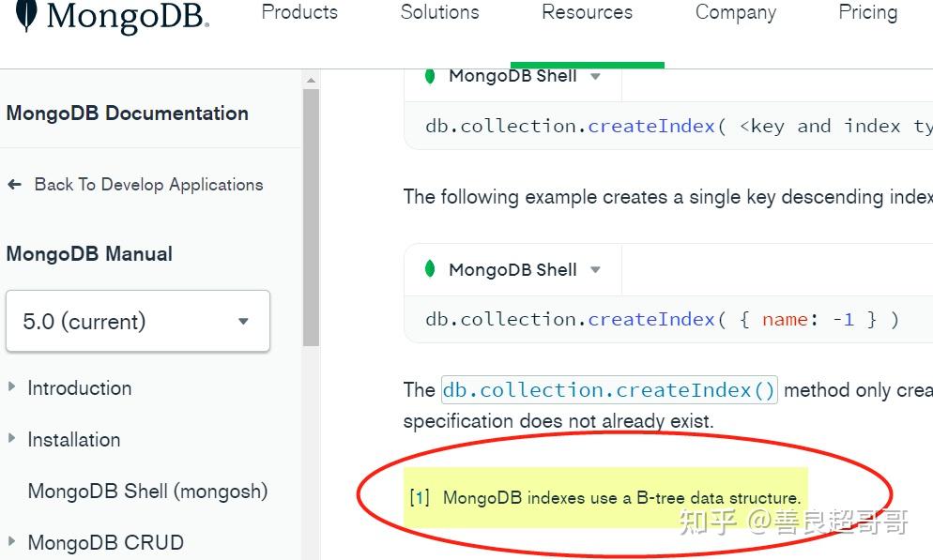Viewport: 933px width, 560px height.
Task: Open the second MongoDB Shell language dropdown
Action: click(x=597, y=269)
